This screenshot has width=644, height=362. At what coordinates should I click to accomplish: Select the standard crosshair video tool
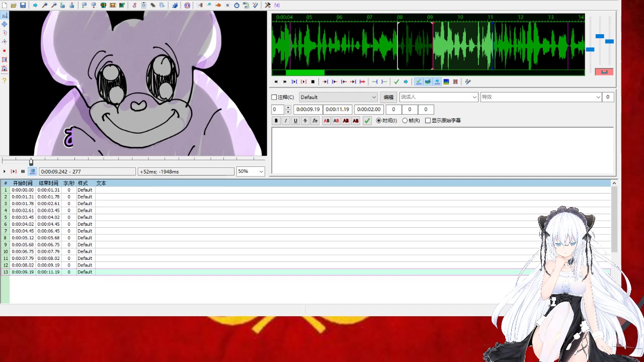coord(5,15)
